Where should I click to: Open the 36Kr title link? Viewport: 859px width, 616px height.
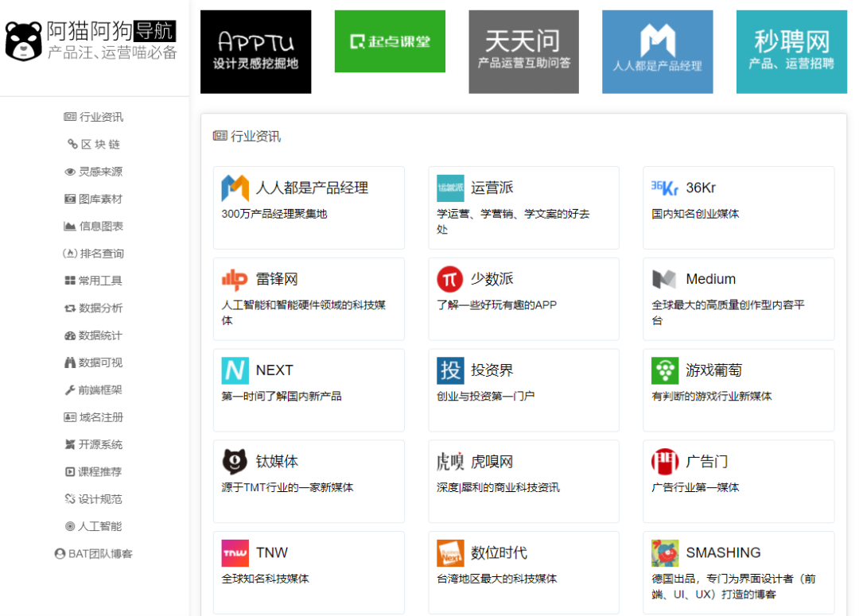pos(701,188)
